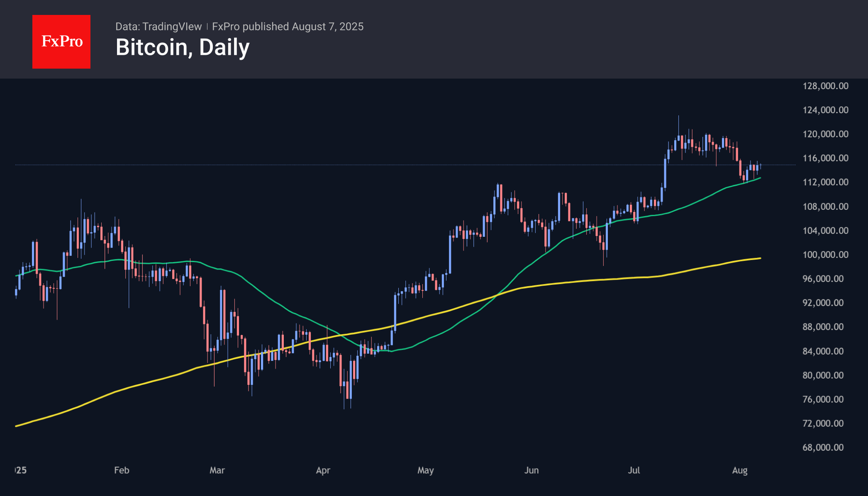868x496 pixels.
Task: Click the 92,000.00 price axis label
Action: tap(823, 303)
